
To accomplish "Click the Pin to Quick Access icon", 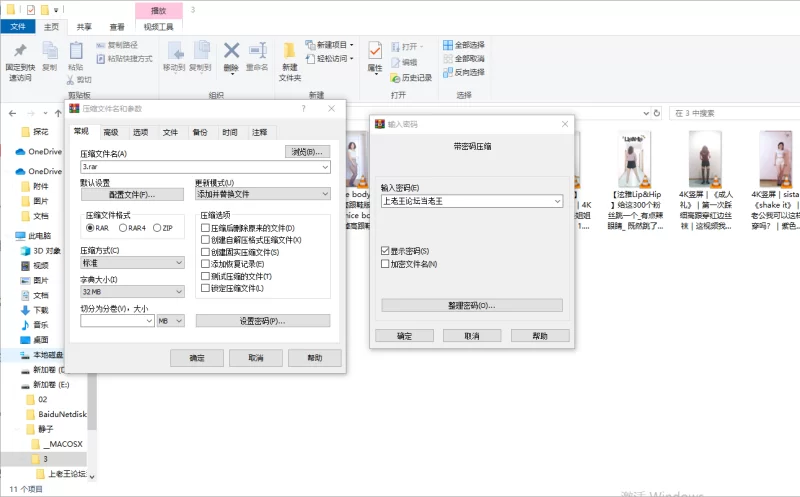I will [x=20, y=50].
